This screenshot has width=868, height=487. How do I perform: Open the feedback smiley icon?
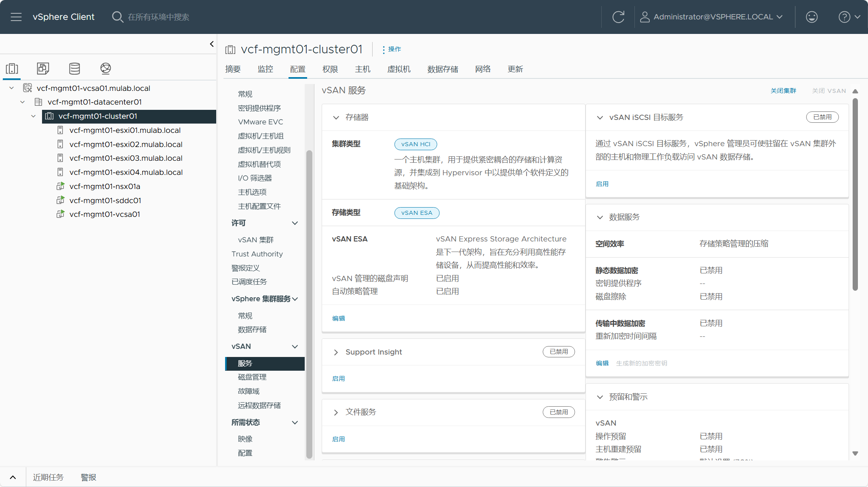tap(811, 17)
